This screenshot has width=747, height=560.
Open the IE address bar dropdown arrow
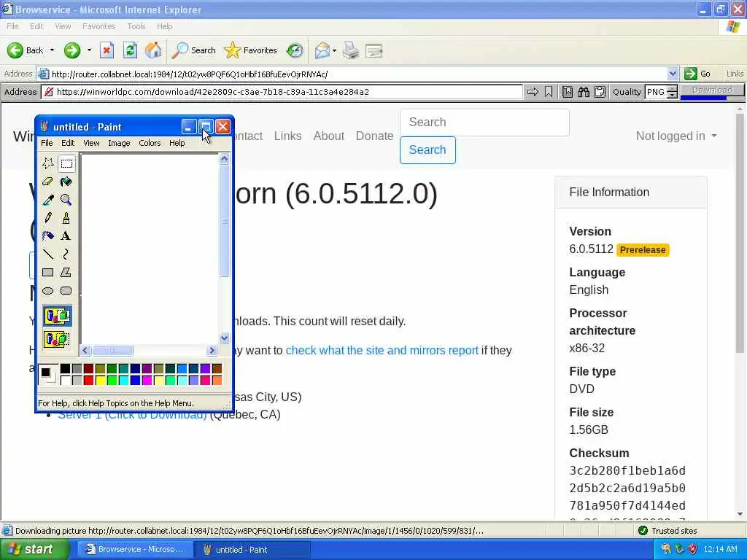(x=672, y=74)
